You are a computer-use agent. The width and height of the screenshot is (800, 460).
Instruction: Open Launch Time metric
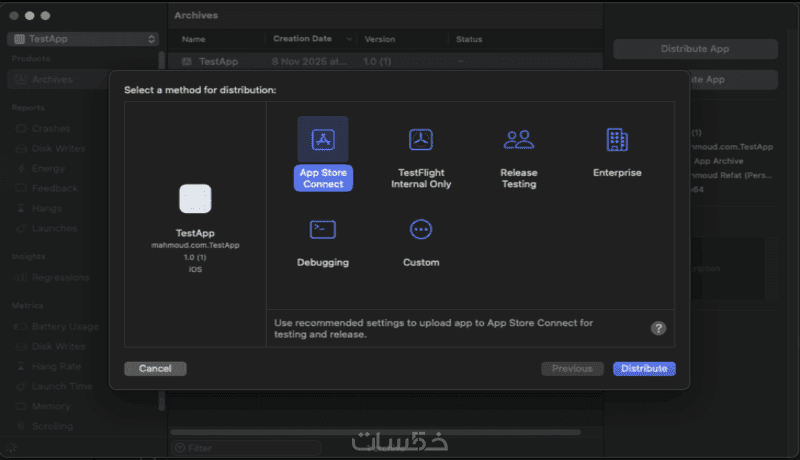coord(62,386)
